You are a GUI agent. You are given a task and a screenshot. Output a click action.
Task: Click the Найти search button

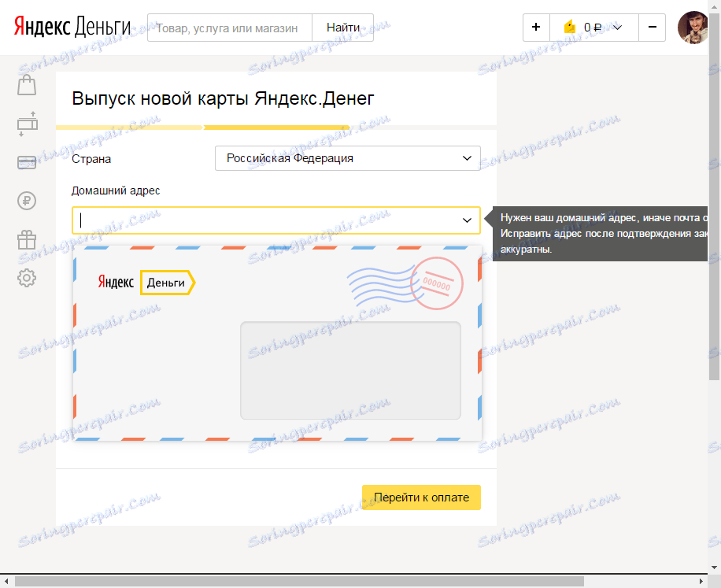point(343,28)
